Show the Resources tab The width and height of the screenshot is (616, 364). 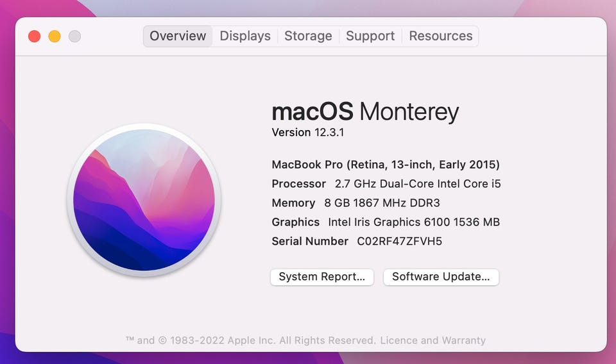click(x=440, y=36)
